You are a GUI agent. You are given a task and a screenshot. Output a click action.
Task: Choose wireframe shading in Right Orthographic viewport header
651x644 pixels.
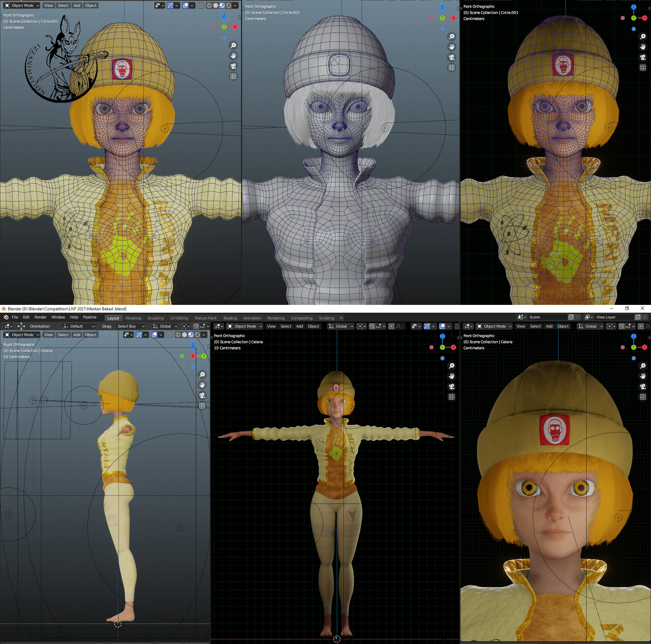pos(178,335)
